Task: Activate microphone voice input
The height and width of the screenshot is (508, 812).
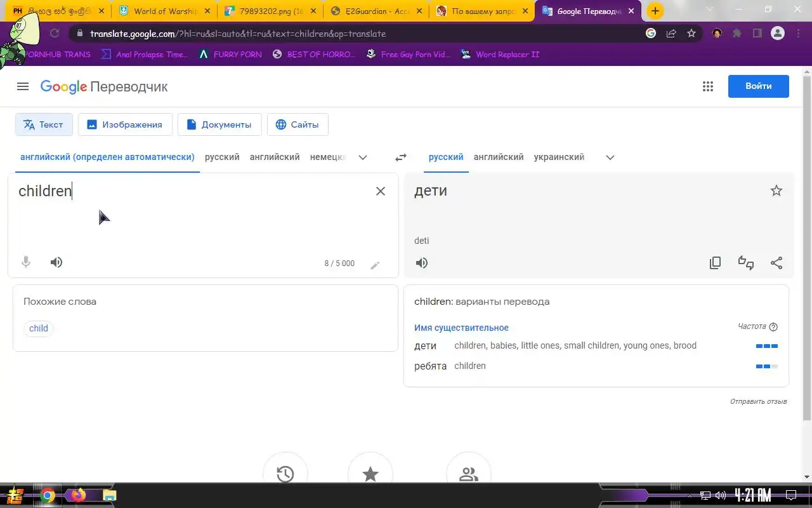Action: click(26, 262)
